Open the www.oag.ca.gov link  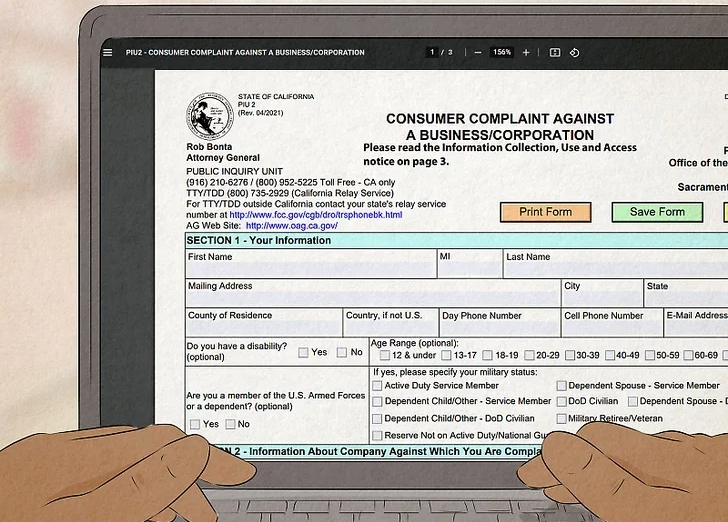click(292, 226)
